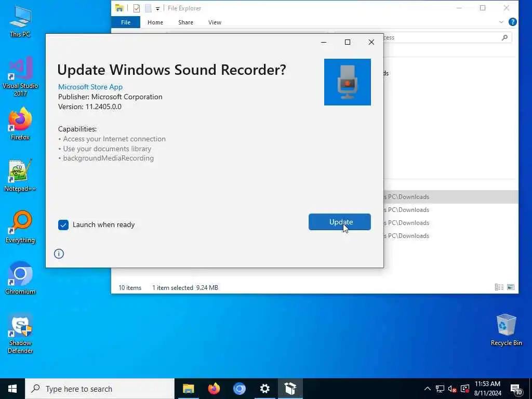Minimize the app installer dialog
Screen dimensions: 532x399
coord(324,42)
